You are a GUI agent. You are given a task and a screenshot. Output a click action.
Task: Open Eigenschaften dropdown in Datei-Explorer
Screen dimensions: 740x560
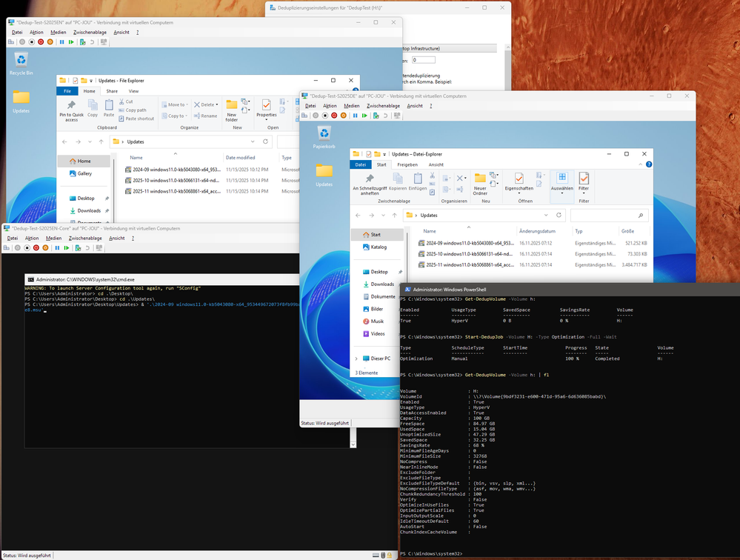pyautogui.click(x=519, y=193)
